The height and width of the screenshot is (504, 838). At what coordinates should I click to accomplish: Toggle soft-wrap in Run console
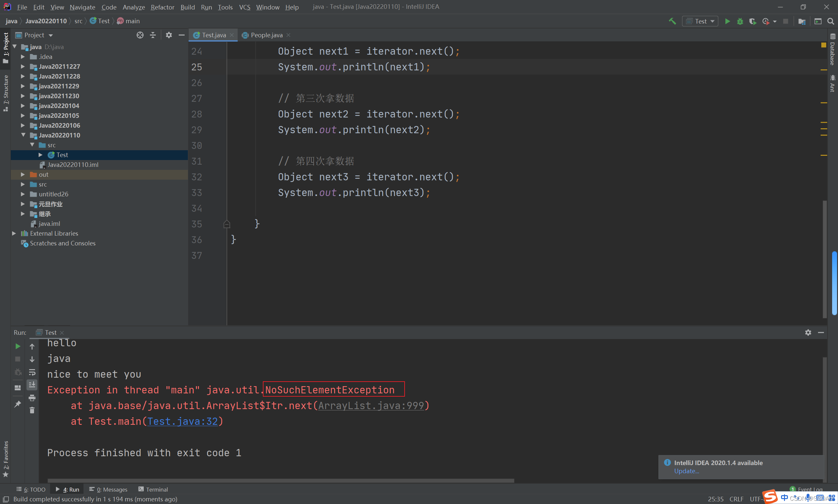point(32,372)
